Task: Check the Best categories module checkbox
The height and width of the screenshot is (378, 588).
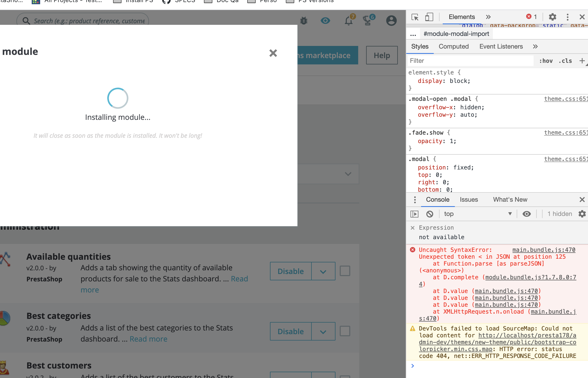Action: point(345,331)
